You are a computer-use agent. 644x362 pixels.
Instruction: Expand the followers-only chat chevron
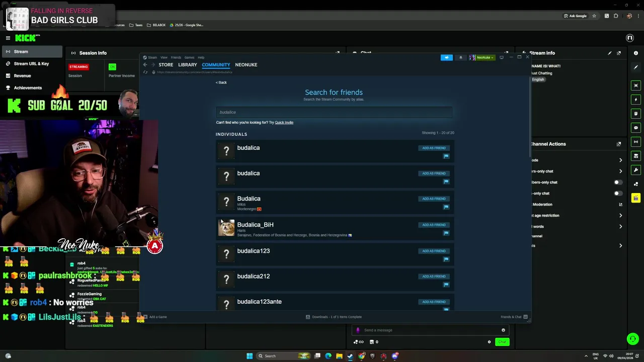coord(620,171)
